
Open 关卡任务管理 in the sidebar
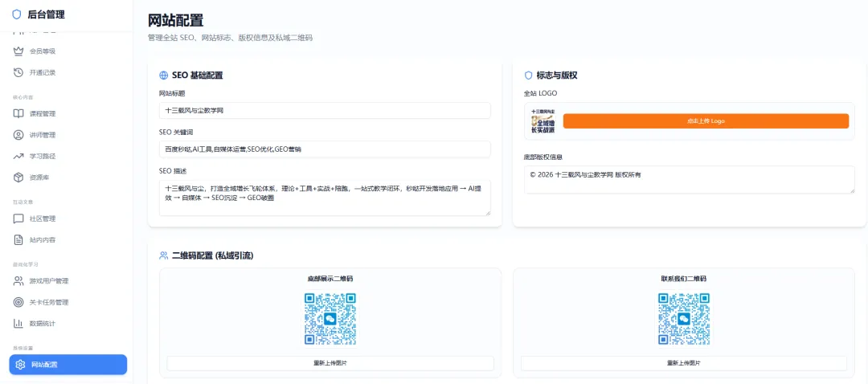click(x=68, y=302)
